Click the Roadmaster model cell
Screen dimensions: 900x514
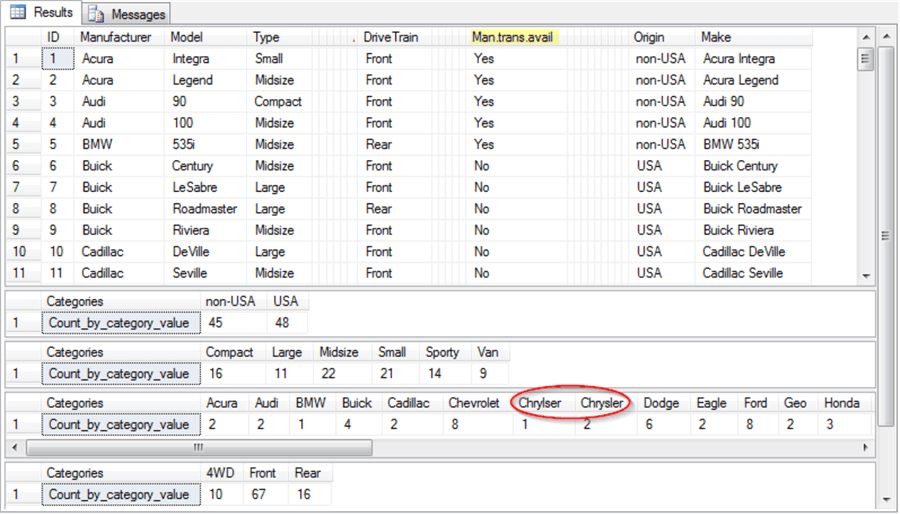click(207, 209)
